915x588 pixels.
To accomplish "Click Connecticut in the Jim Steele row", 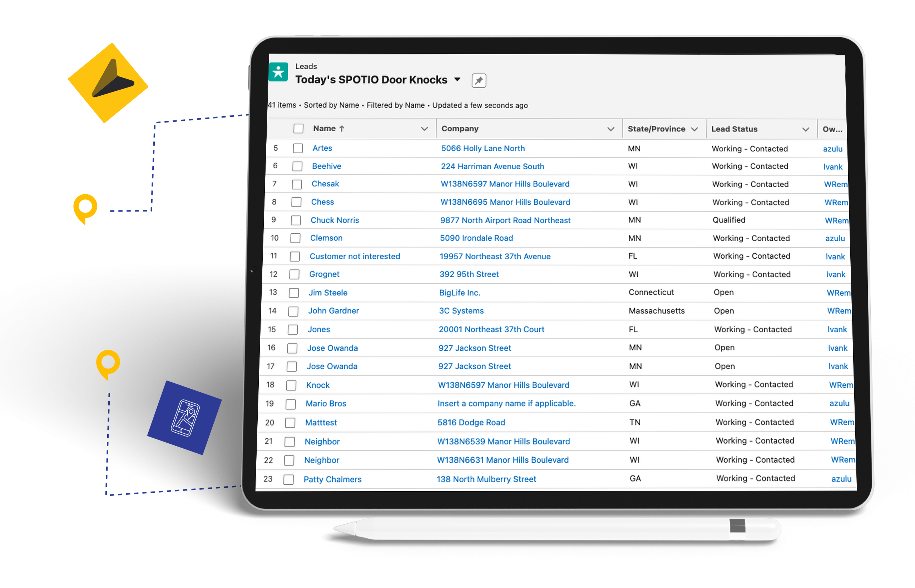I will pos(651,293).
